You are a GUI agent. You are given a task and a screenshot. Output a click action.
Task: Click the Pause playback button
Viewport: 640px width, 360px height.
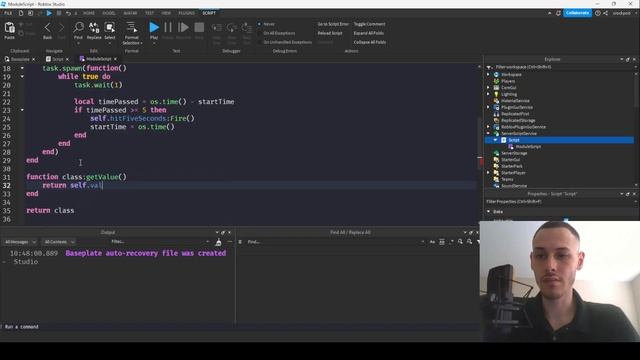[x=168, y=27]
